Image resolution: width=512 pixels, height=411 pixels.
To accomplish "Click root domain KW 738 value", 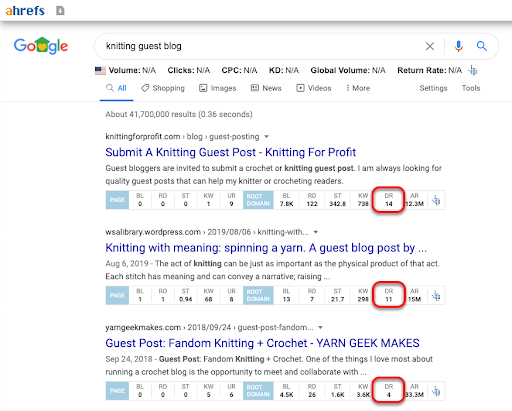I will 363,204.
